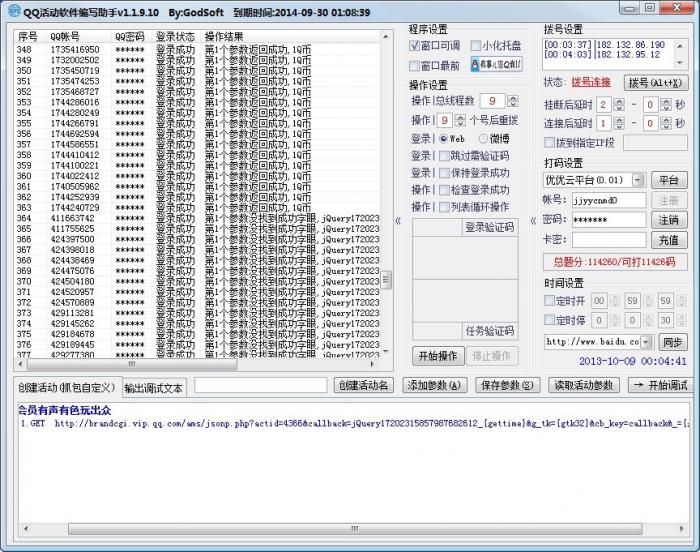This screenshot has width=700, height=552.
Task: Adjust the 挂断后延时 second value stepper
Action: point(666,105)
